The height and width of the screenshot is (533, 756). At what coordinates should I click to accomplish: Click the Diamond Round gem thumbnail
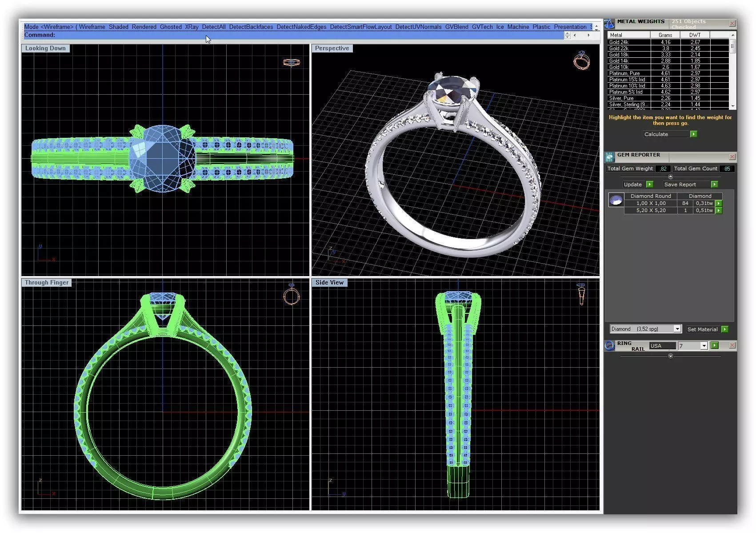[616, 200]
